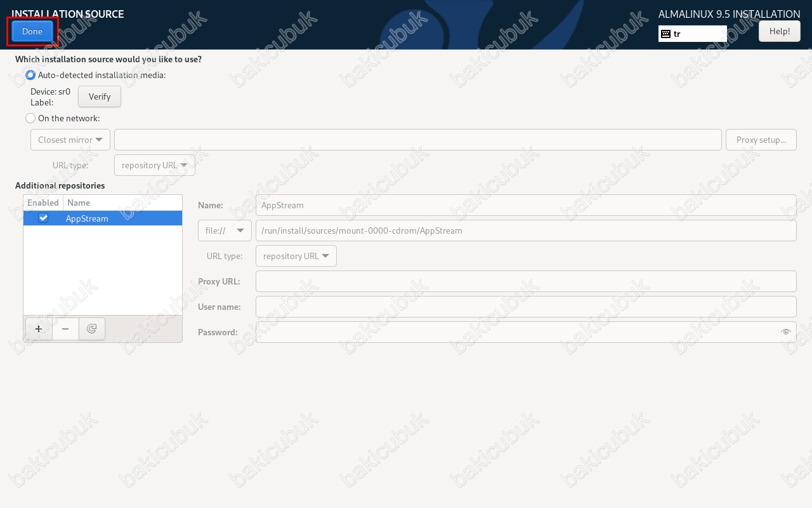Image resolution: width=812 pixels, height=508 pixels.
Task: Open the Closest mirror dropdown
Action: coord(70,140)
